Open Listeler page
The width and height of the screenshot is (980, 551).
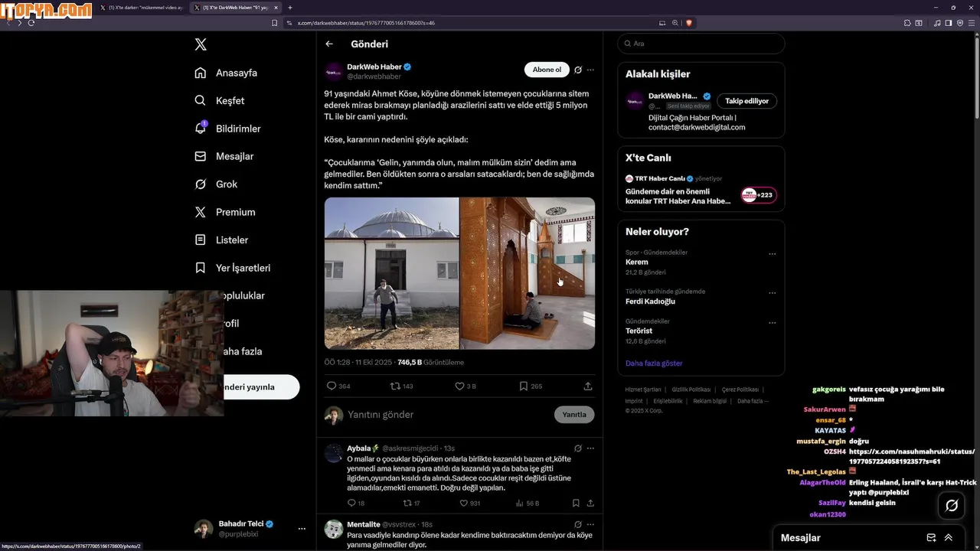pyautogui.click(x=221, y=240)
